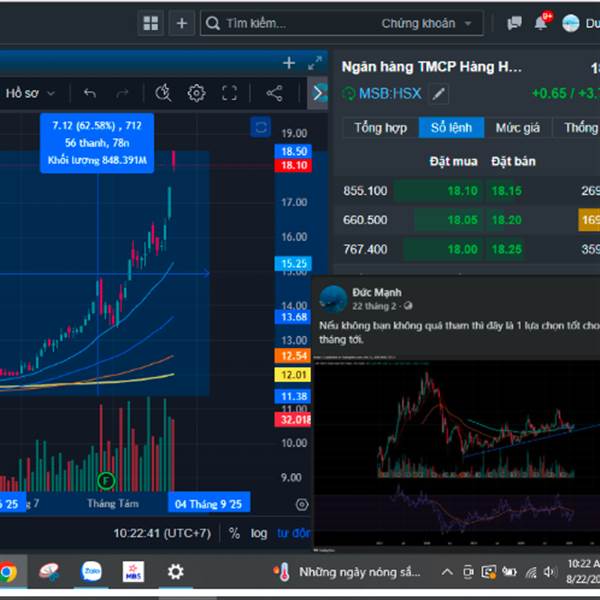Select bid price 18.05
Viewport: 600px width, 600px height.
coord(462,220)
